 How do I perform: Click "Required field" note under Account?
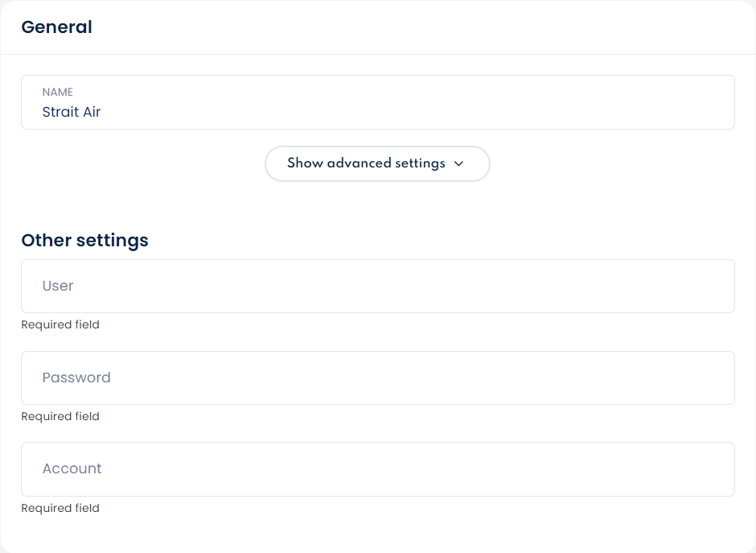(x=60, y=508)
